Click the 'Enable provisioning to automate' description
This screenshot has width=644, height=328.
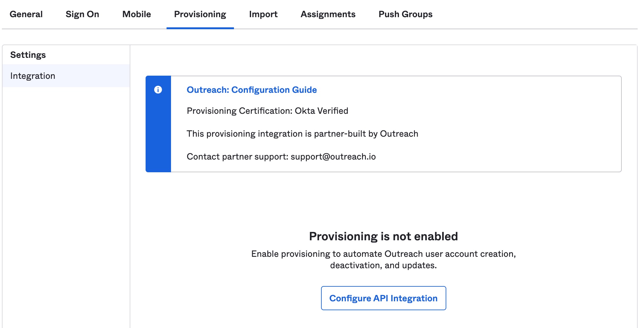(383, 260)
